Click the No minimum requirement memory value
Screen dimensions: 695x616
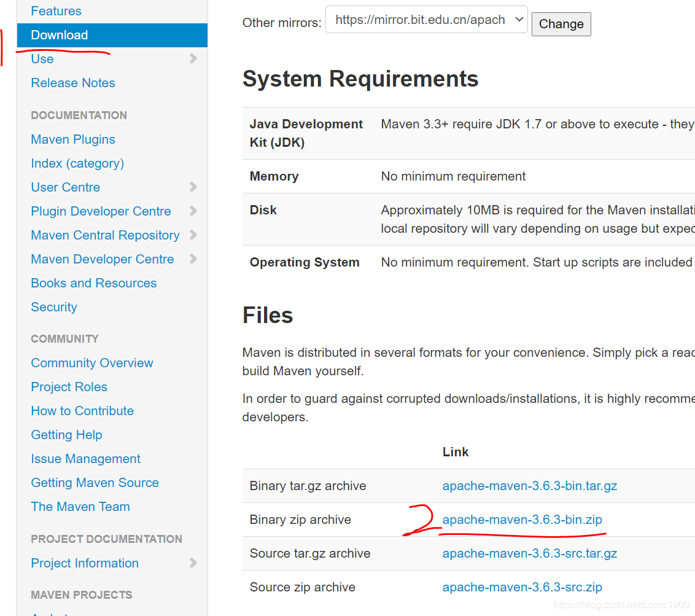(x=453, y=176)
